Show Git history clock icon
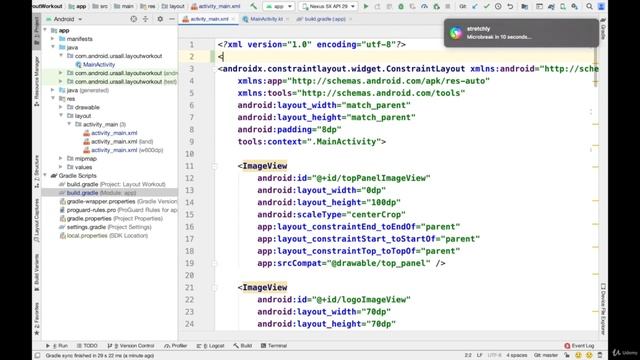640x360 pixels. tap(498, 7)
